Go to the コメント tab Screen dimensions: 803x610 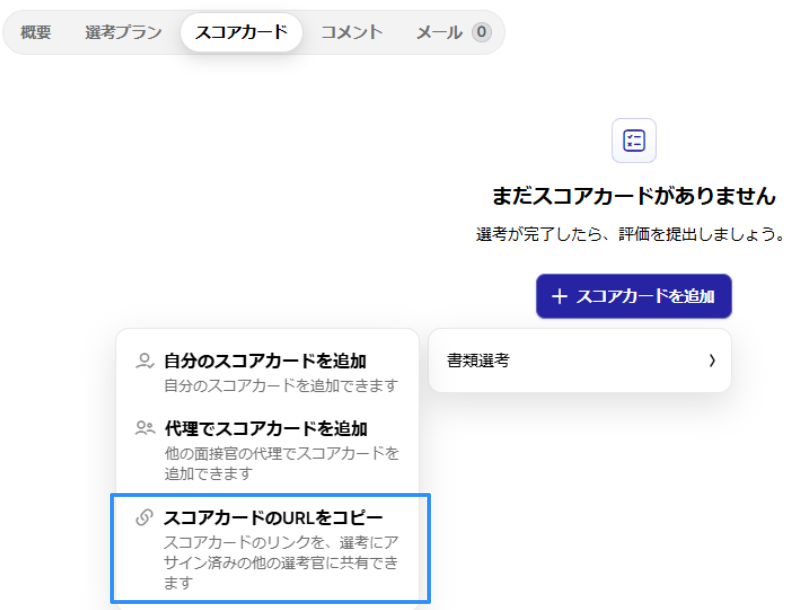pos(351,33)
